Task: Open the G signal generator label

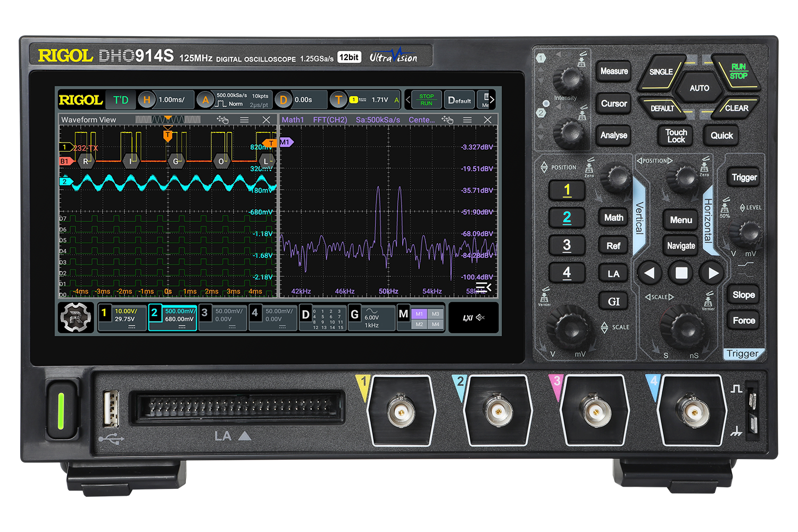Action: tap(372, 318)
